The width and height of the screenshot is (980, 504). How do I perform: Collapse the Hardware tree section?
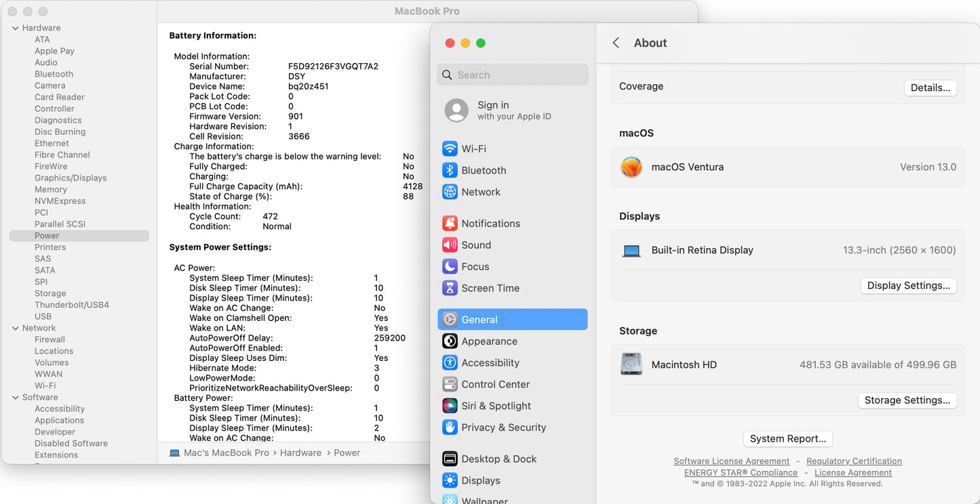[x=15, y=28]
